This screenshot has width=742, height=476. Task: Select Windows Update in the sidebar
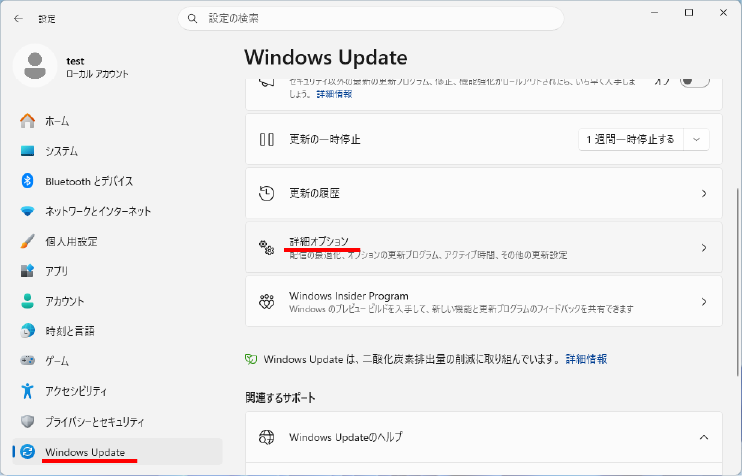pos(117,451)
